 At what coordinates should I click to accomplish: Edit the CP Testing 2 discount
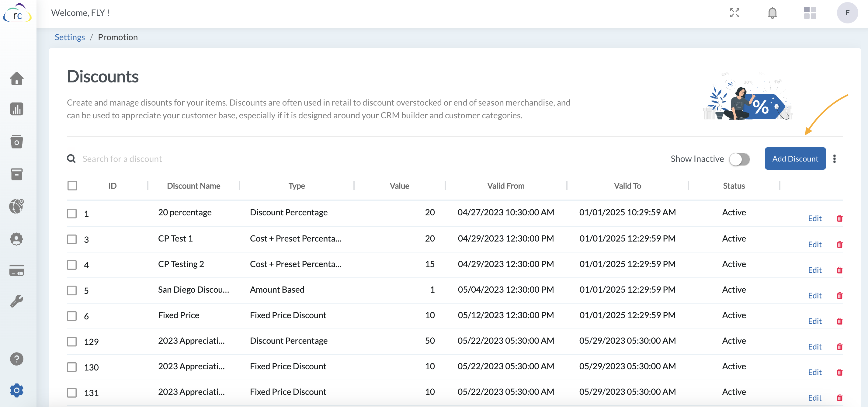[814, 270]
